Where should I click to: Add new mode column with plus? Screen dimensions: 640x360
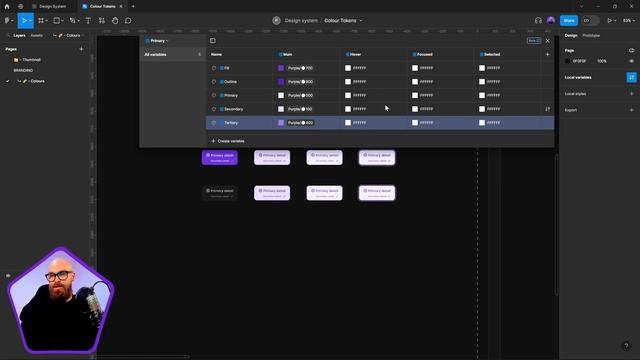point(548,54)
